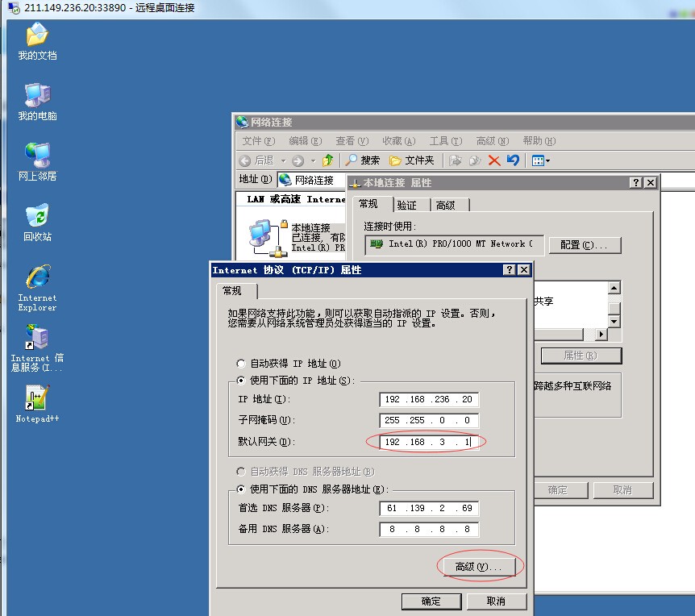Image resolution: width=695 pixels, height=616 pixels.
Task: Click the blue undo toolbar icon
Action: [x=513, y=160]
